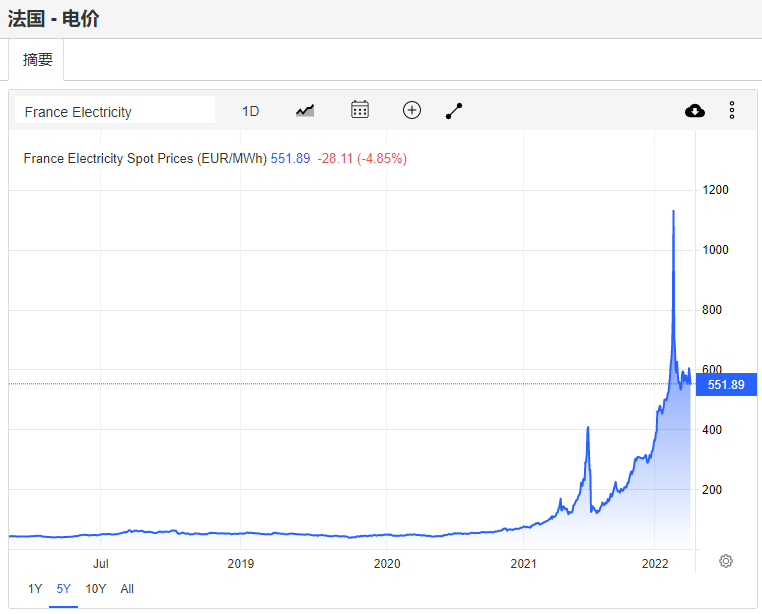Click the cloud download icon
This screenshot has width=762, height=614.
(x=695, y=110)
